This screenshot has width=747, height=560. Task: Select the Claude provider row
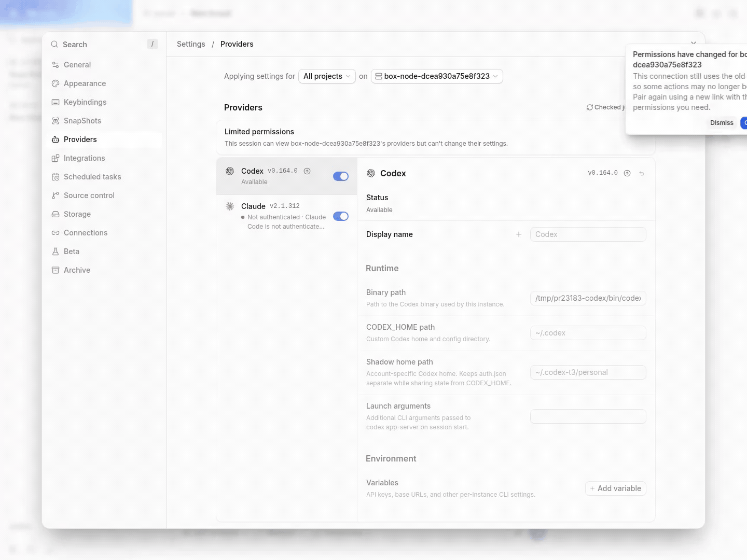(286, 216)
